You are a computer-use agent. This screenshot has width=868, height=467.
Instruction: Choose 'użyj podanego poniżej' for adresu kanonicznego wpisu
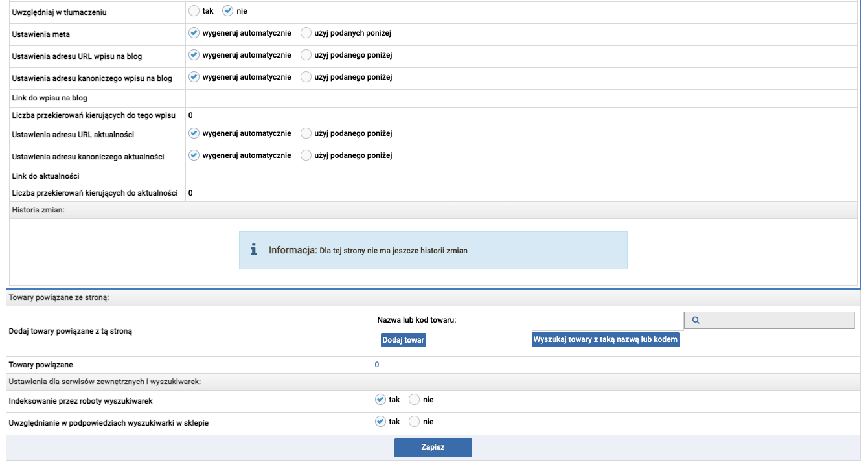[x=306, y=77]
